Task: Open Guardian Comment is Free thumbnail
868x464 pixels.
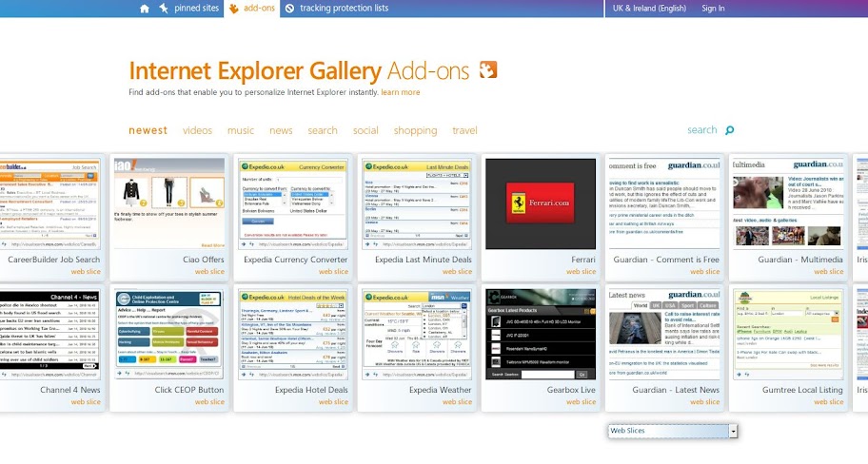Action: [665, 203]
